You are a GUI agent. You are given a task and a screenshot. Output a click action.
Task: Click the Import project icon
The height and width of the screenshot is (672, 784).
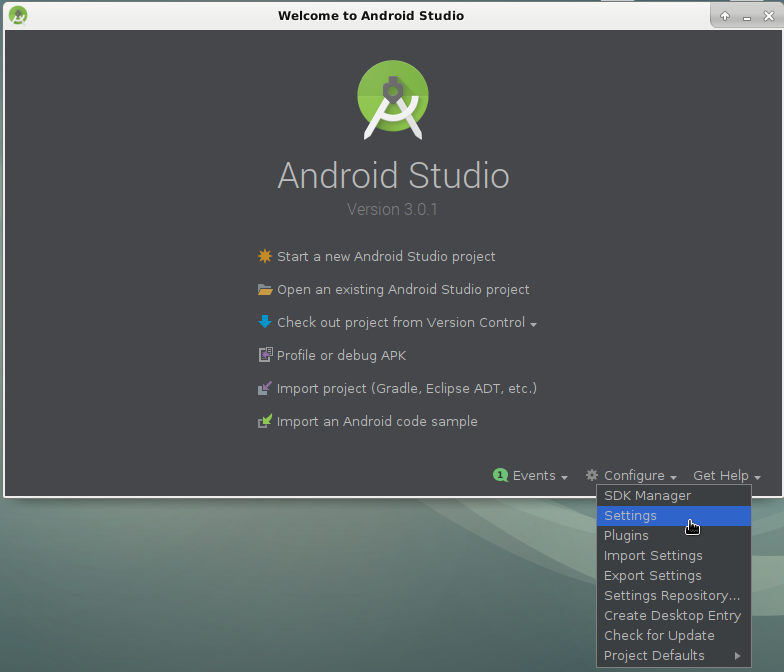coord(265,388)
